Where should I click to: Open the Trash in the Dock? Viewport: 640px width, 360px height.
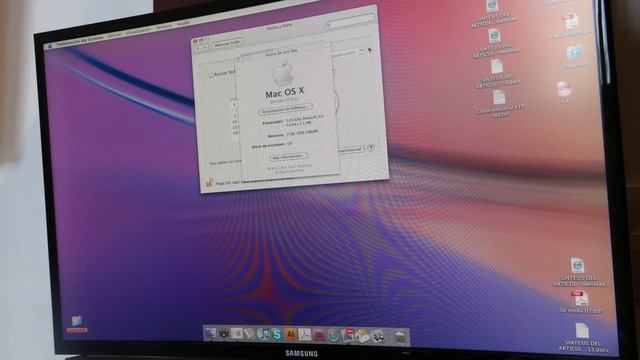coord(401,337)
